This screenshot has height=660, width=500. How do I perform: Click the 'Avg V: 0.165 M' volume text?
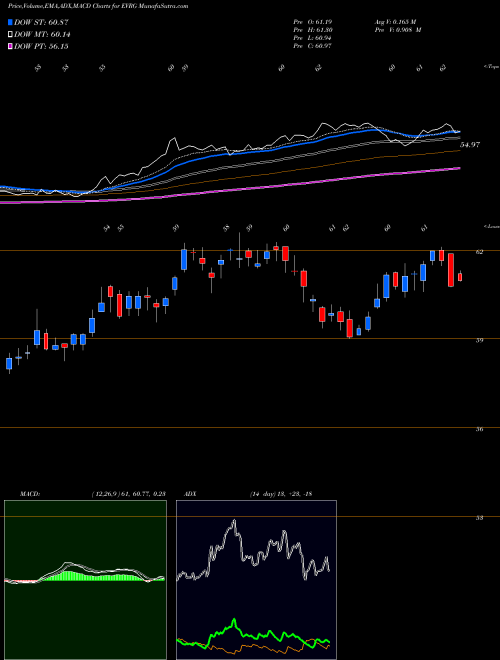point(395,22)
